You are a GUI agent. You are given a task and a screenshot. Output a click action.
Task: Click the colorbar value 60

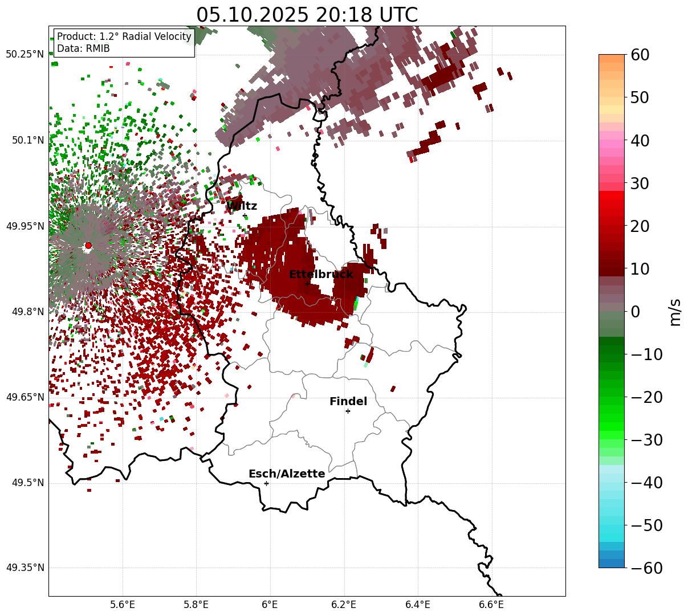[x=640, y=55]
